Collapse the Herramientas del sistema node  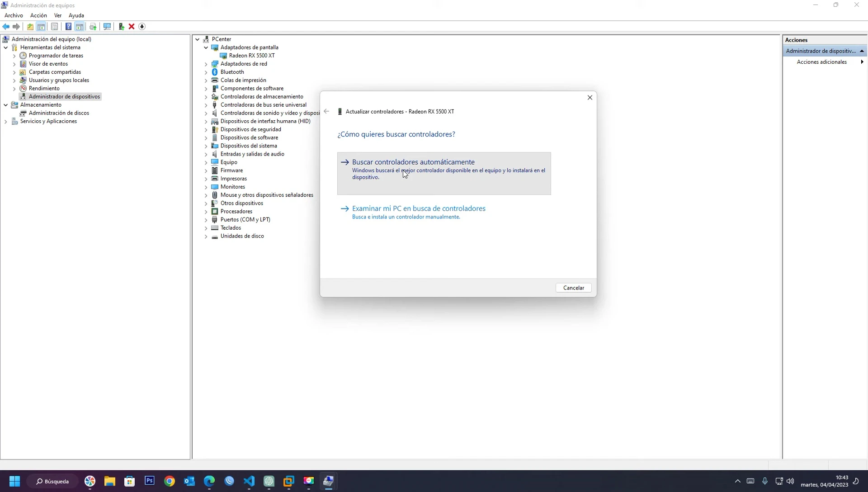pos(5,47)
